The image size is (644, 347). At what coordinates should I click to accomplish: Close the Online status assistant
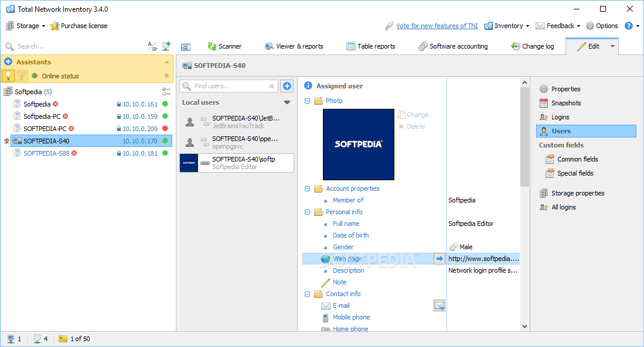[x=167, y=76]
